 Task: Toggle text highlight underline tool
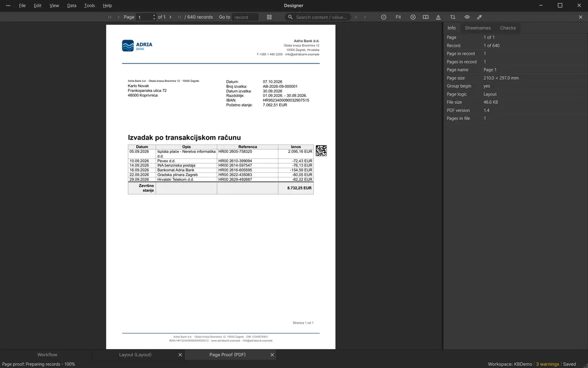[438, 17]
